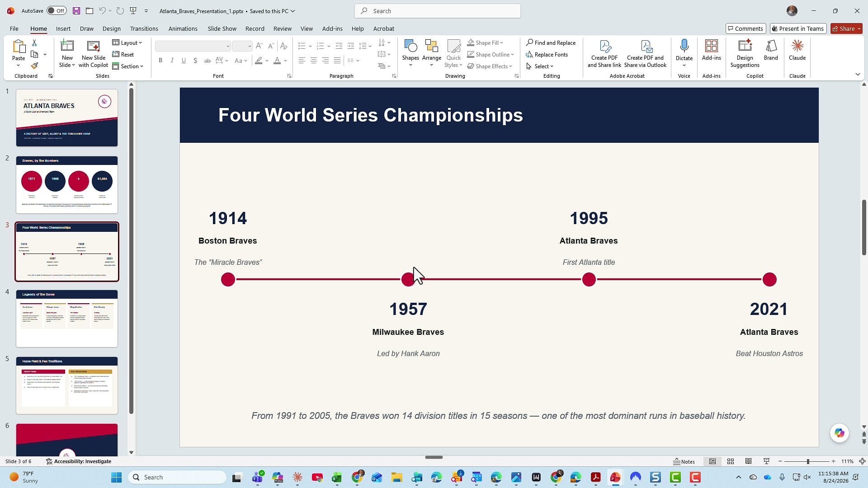Toggle Bold formatting
868x488 pixels.
click(x=160, y=61)
